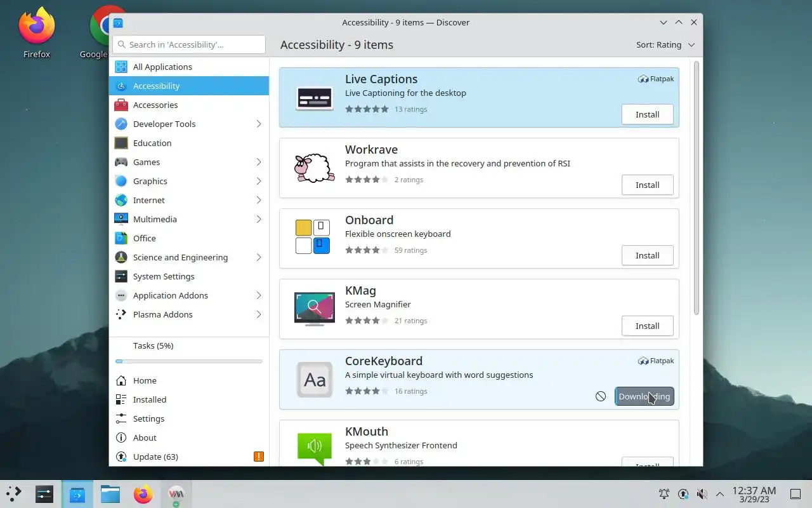Expand the Graphics category arrow
The image size is (812, 508).
coord(259,181)
